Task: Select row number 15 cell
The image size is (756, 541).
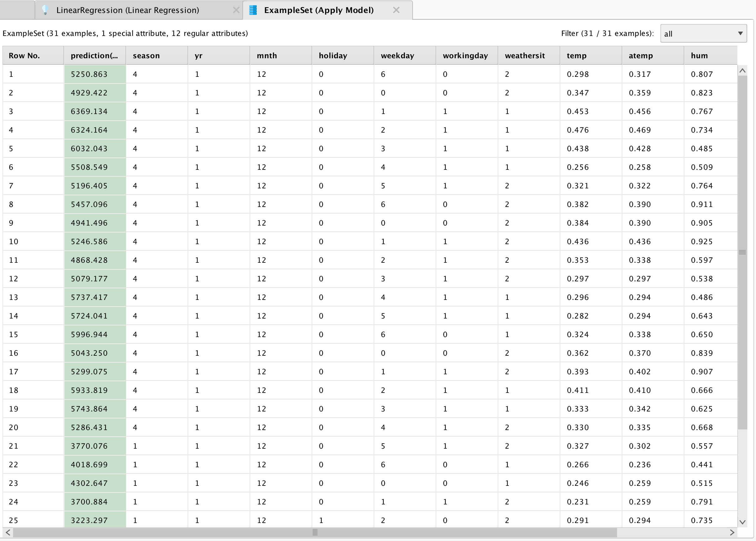Action: click(33, 334)
